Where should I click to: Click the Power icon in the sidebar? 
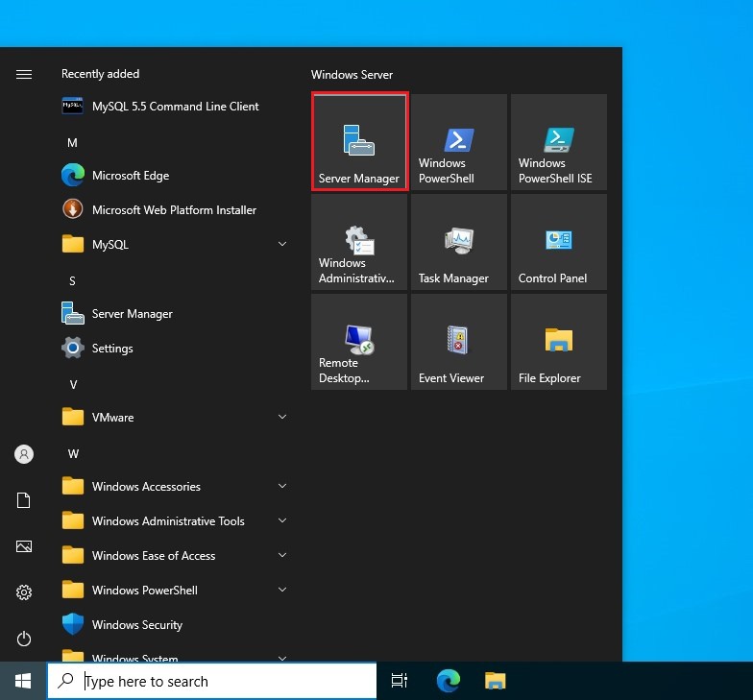[x=24, y=639]
